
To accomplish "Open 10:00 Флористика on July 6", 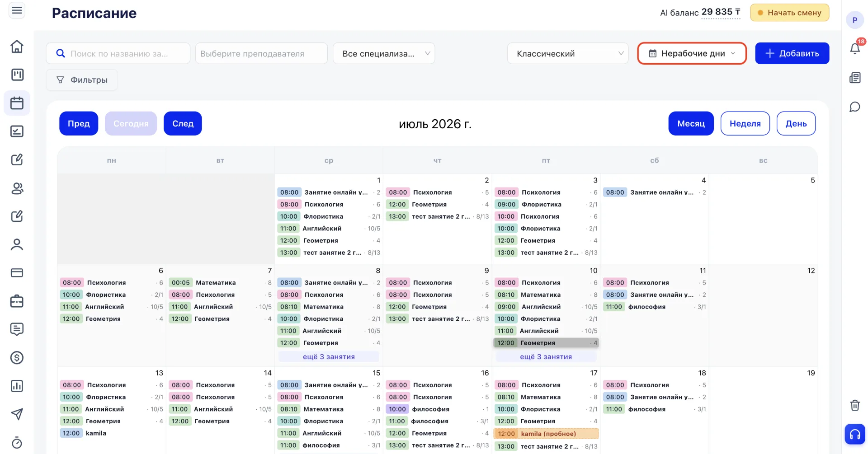I will click(111, 295).
